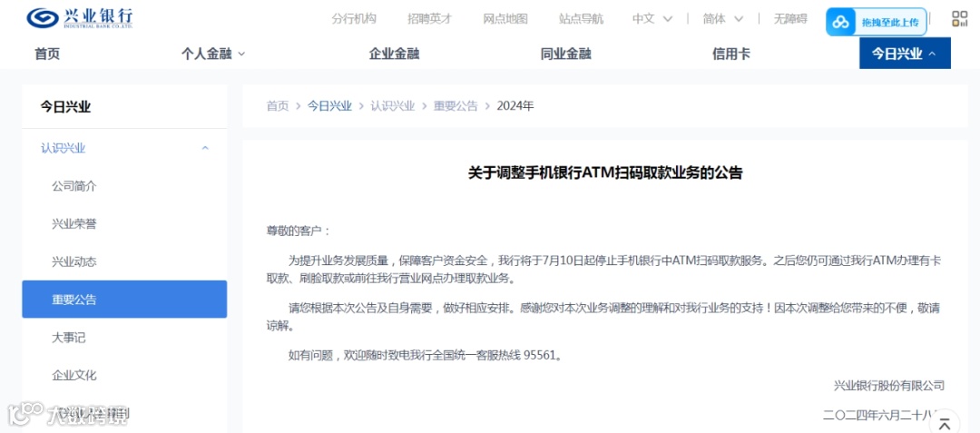Viewport: 980px width, 433px height.
Task: Open 公司简介 in the sidebar
Action: click(74, 186)
